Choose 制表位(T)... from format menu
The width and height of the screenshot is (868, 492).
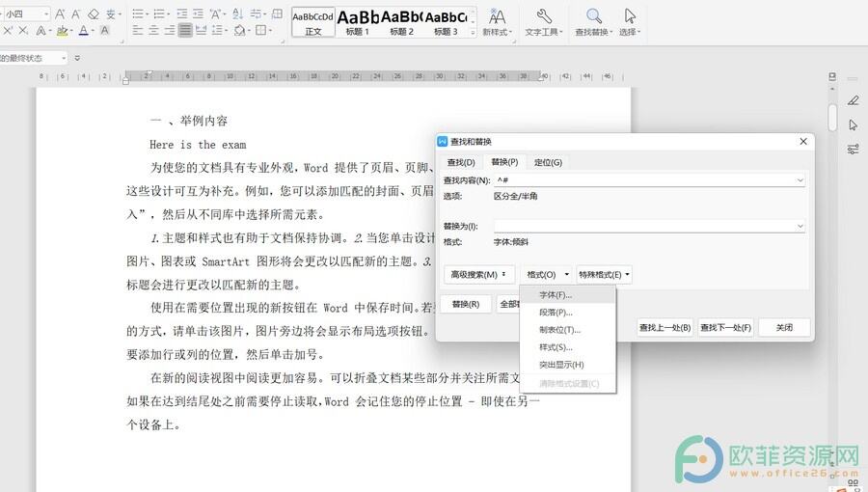[x=567, y=330]
